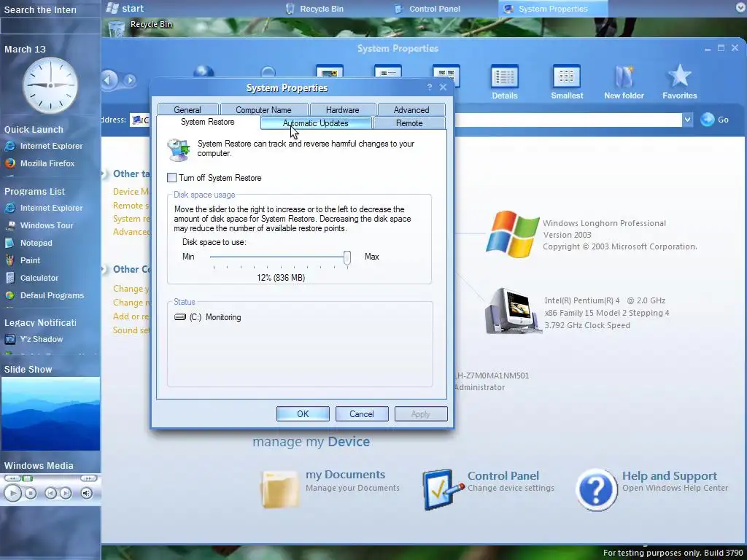Open the Help and Support link text
Image resolution: width=747 pixels, height=560 pixels.
pyautogui.click(x=670, y=475)
